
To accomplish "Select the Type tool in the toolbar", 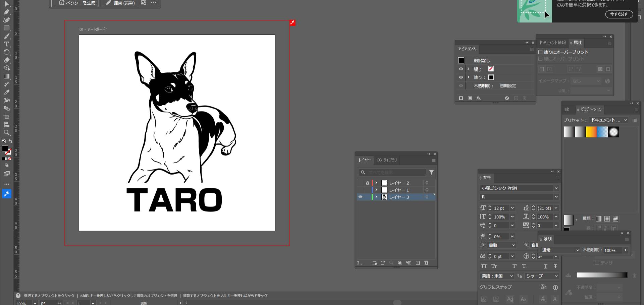I will click(x=6, y=44).
